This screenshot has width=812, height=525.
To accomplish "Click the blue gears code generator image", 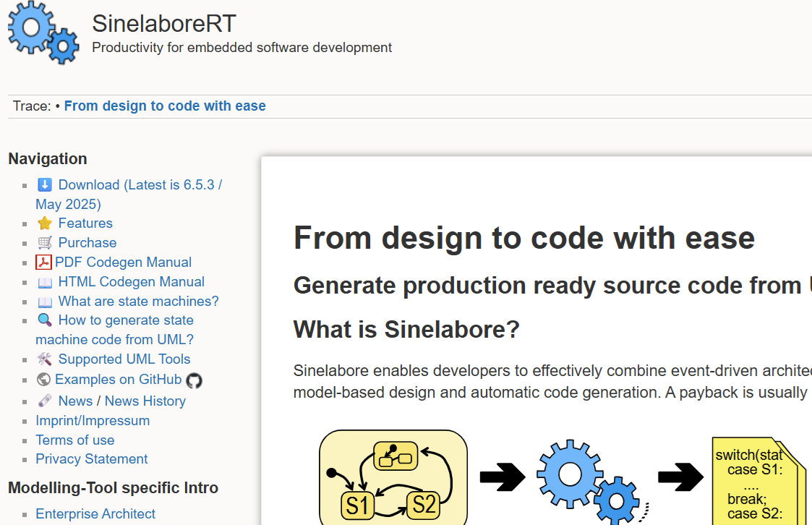I will tap(591, 482).
